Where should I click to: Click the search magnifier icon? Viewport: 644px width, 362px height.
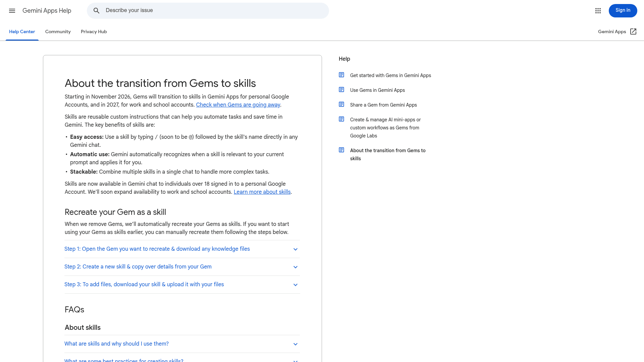tap(97, 11)
